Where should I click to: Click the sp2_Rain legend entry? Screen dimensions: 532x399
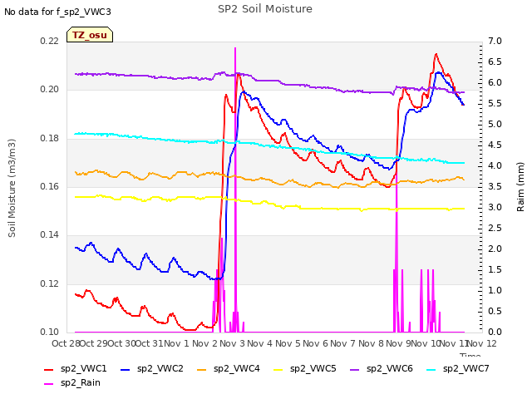[72, 382]
